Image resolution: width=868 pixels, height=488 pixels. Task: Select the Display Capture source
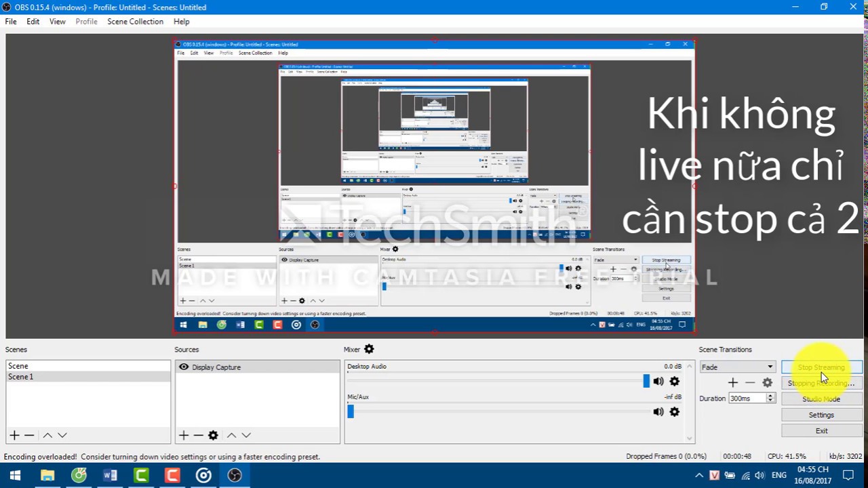tap(257, 367)
